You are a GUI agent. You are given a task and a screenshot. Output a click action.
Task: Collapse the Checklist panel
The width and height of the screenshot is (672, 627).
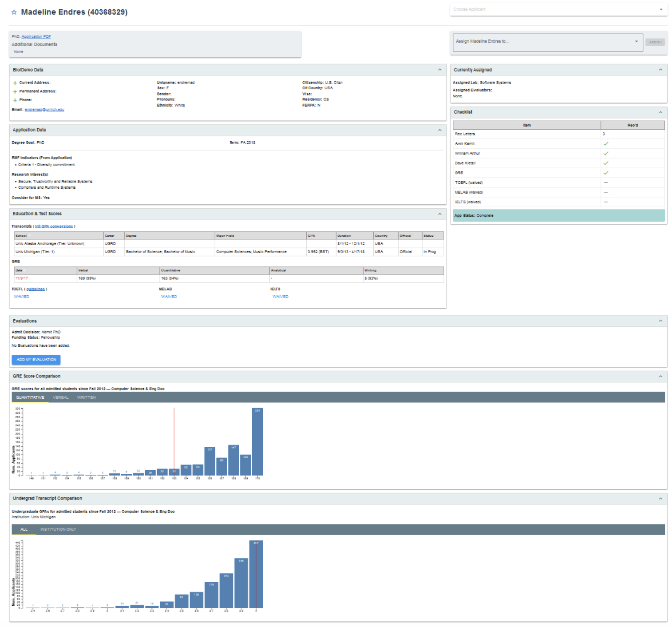pyautogui.click(x=660, y=112)
